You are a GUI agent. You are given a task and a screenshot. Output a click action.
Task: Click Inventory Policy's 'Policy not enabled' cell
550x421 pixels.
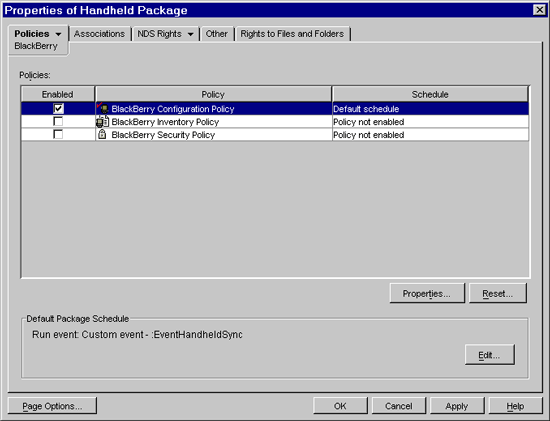pyautogui.click(x=430, y=122)
